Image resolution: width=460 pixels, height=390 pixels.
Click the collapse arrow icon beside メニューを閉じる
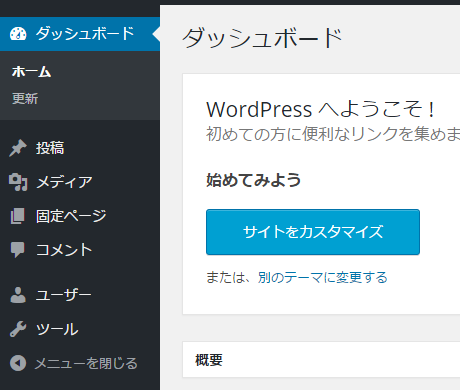18,363
